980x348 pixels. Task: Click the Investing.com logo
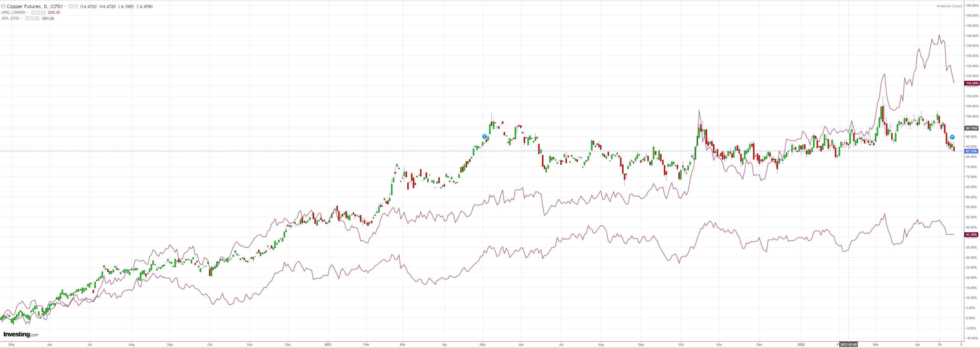click(21, 334)
